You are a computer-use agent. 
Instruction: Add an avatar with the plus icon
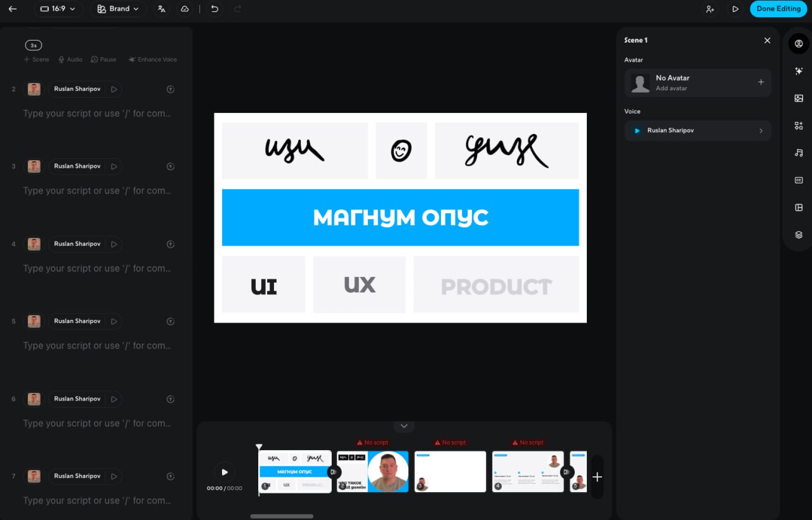[x=761, y=83]
